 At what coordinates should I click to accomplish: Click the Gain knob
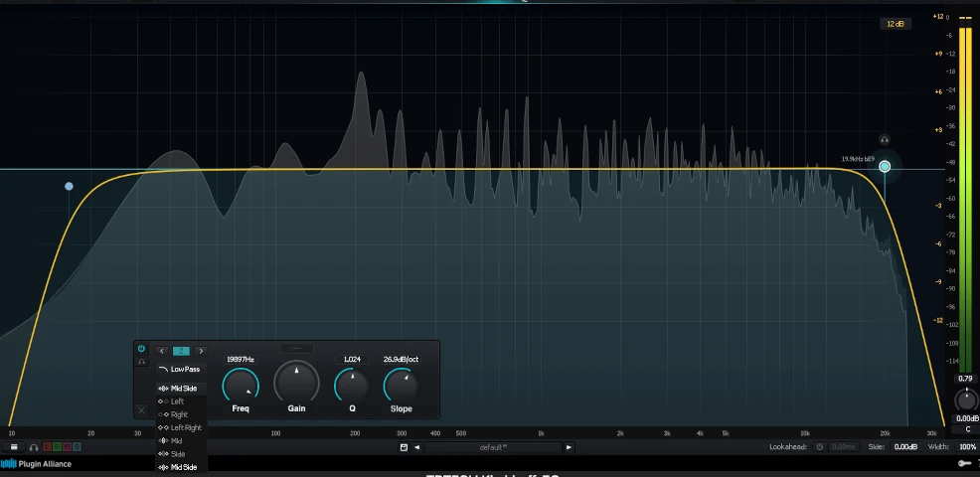296,384
